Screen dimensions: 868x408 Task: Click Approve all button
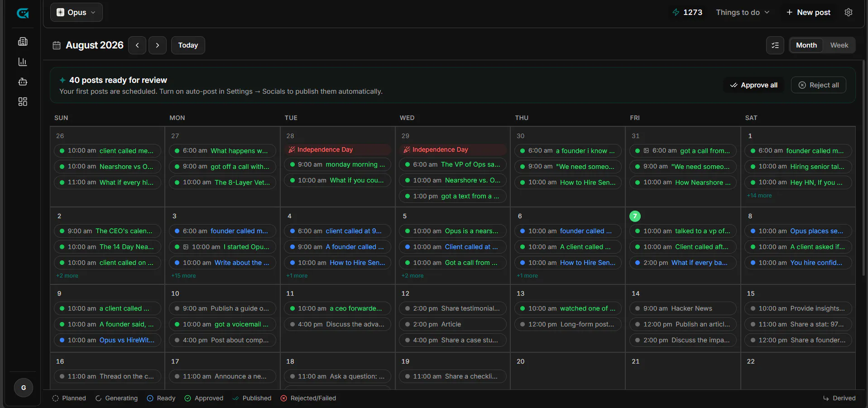click(x=754, y=85)
